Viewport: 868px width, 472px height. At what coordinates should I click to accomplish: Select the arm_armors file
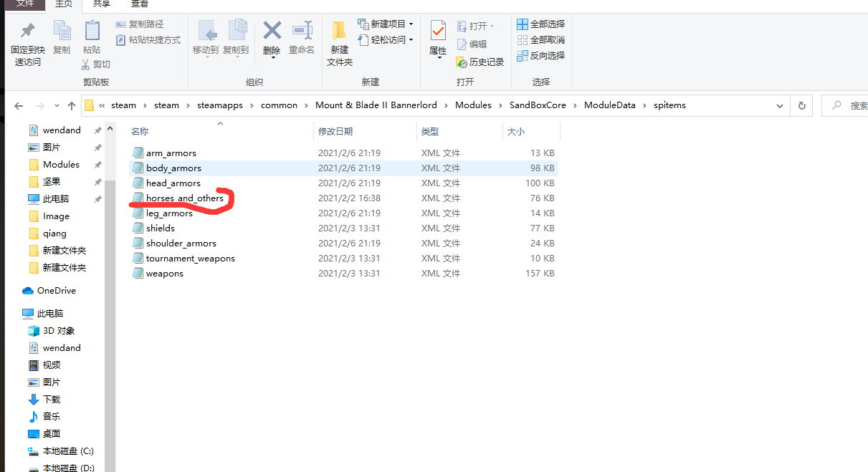tap(343, 153)
